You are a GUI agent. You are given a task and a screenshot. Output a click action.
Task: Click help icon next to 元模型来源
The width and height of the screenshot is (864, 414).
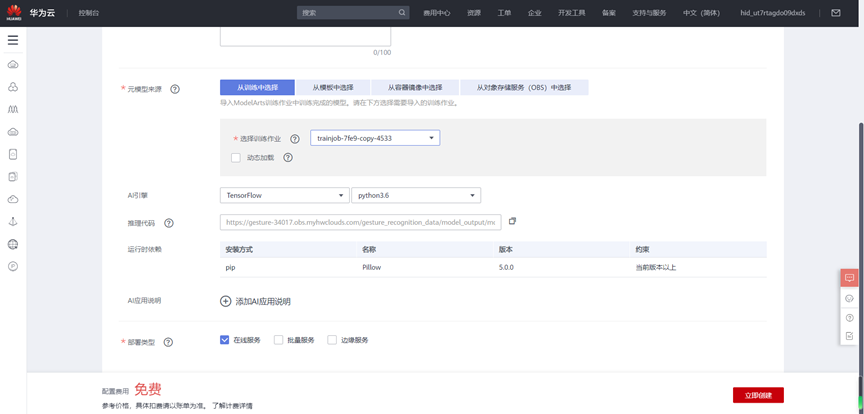pos(175,89)
